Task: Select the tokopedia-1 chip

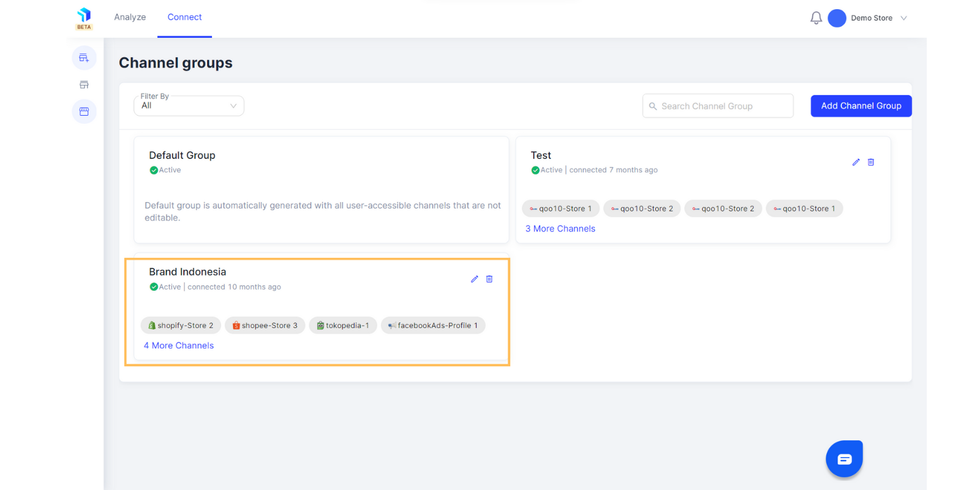Action: (x=343, y=325)
